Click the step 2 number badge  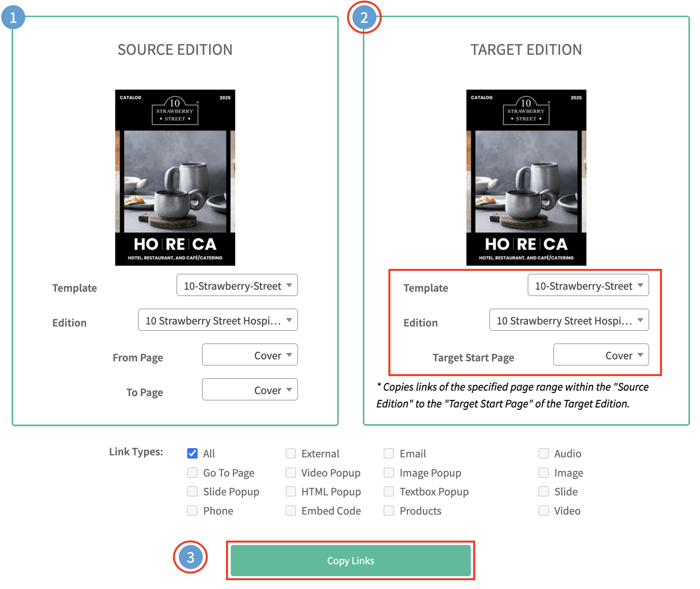tap(364, 17)
